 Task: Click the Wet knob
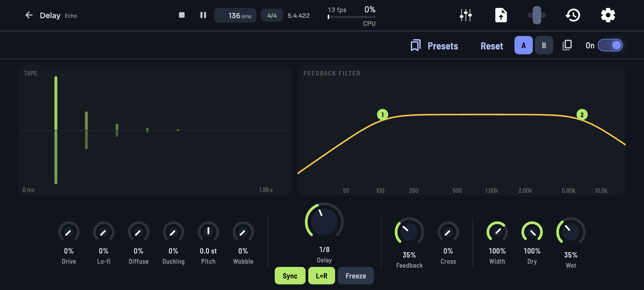[571, 231]
